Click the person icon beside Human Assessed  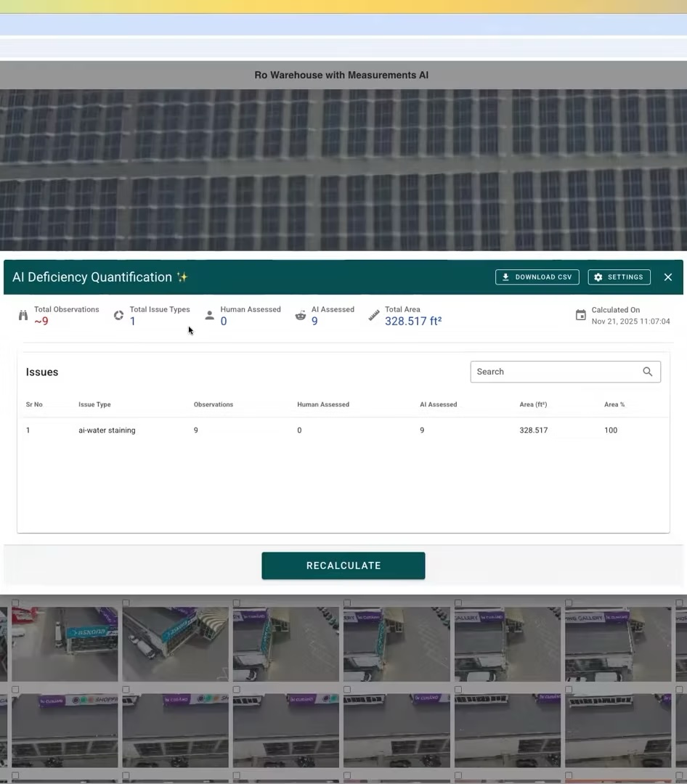[x=210, y=315]
